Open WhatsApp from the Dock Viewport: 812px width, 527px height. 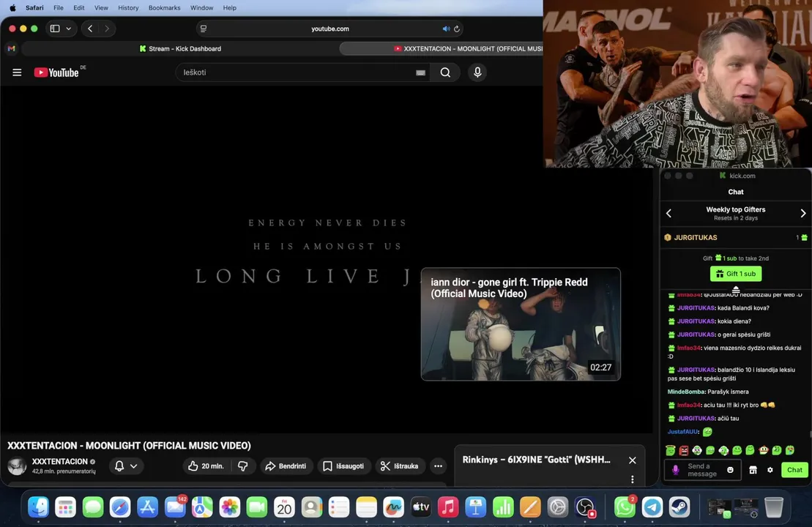[x=625, y=507]
